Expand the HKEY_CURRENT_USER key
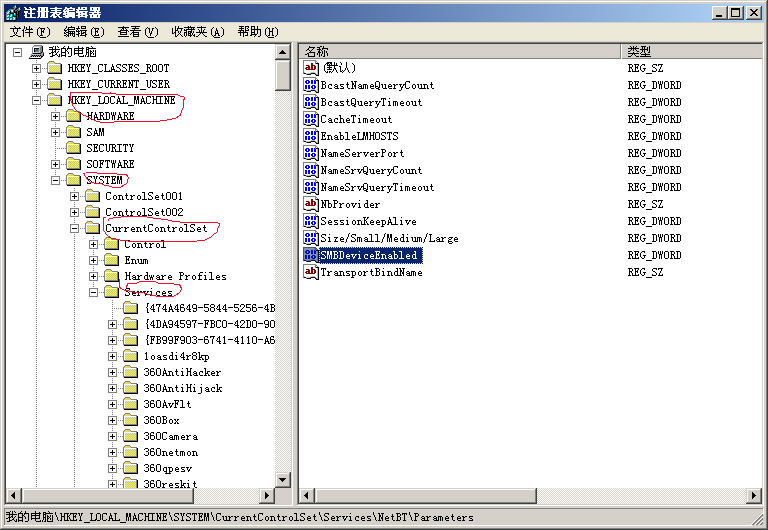The height and width of the screenshot is (530, 768). coord(36,84)
